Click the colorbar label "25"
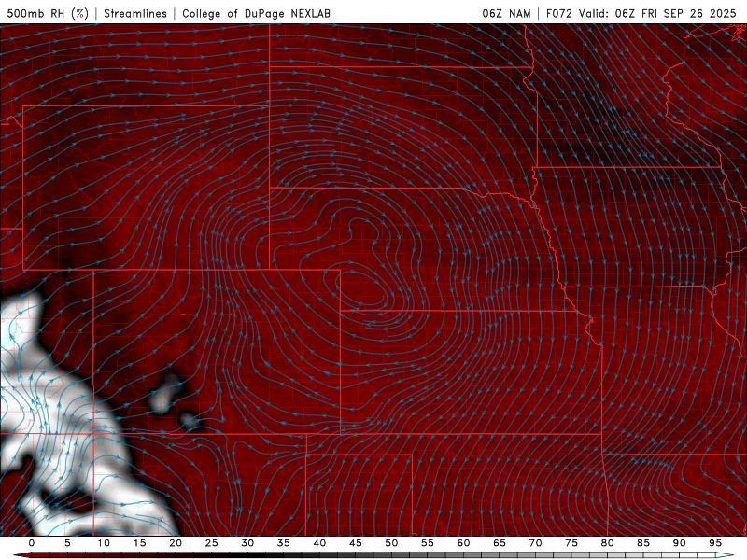Viewport: 747px width, 560px height. 212,543
